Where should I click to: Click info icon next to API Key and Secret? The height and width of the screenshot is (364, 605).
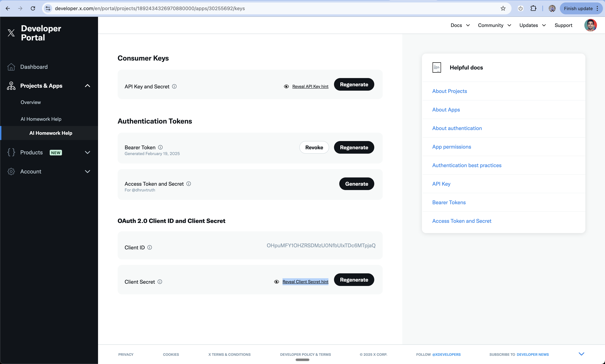click(174, 86)
